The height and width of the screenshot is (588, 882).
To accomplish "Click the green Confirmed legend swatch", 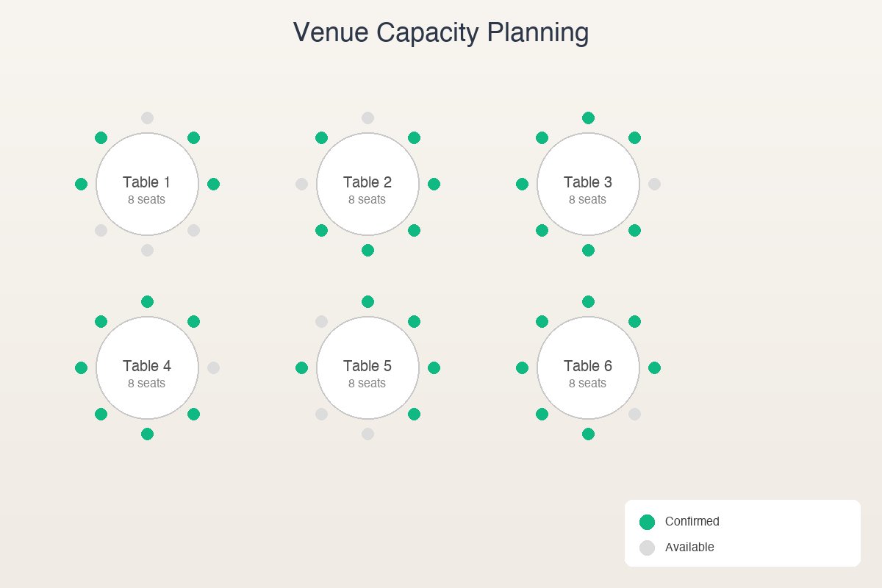I will [x=647, y=522].
